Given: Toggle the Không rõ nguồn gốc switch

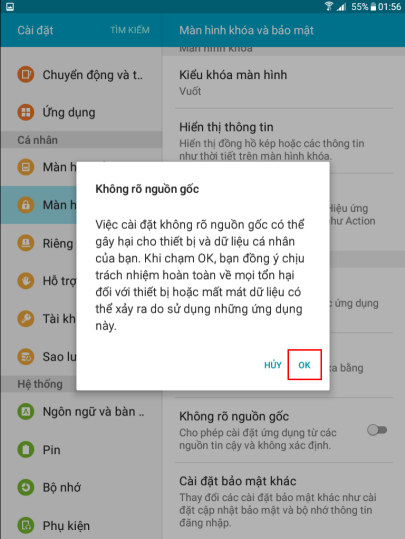Looking at the screenshot, I should click(x=377, y=430).
